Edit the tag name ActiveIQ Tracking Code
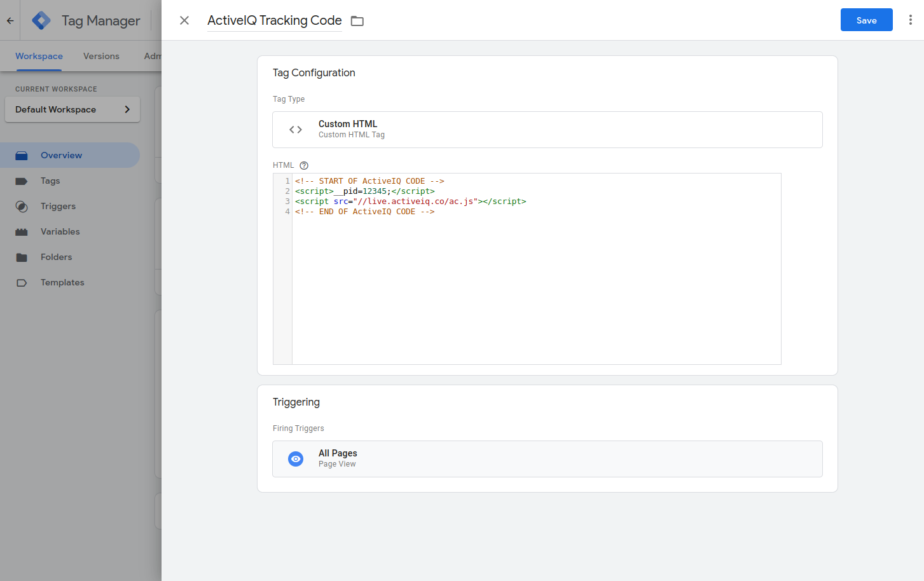 [x=275, y=20]
